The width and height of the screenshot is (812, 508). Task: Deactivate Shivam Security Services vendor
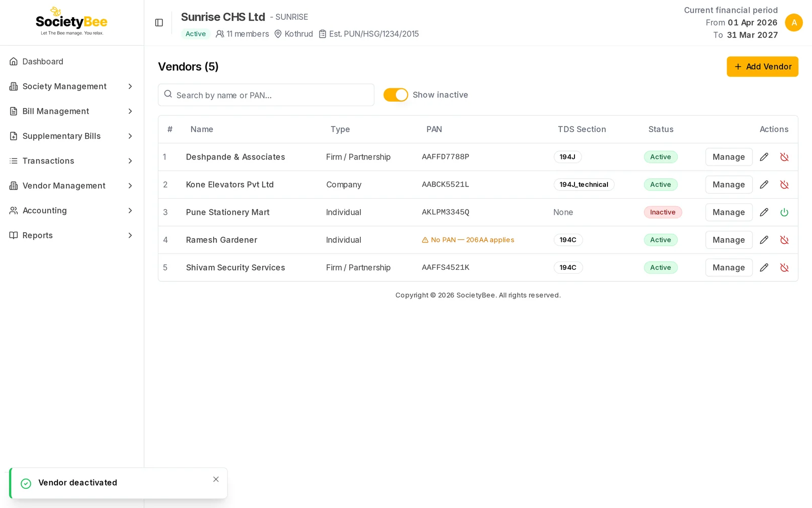point(784,268)
